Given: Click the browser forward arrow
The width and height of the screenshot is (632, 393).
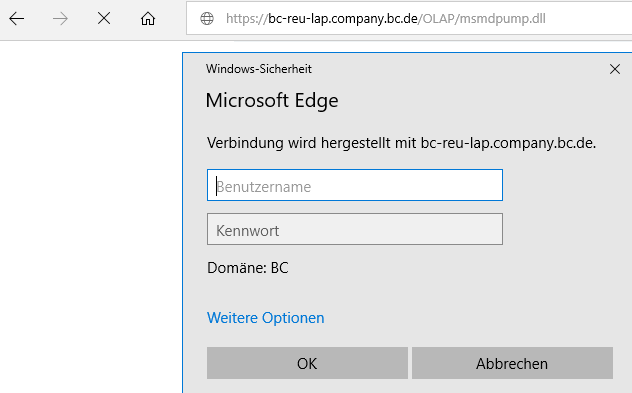Looking at the screenshot, I should [60, 19].
